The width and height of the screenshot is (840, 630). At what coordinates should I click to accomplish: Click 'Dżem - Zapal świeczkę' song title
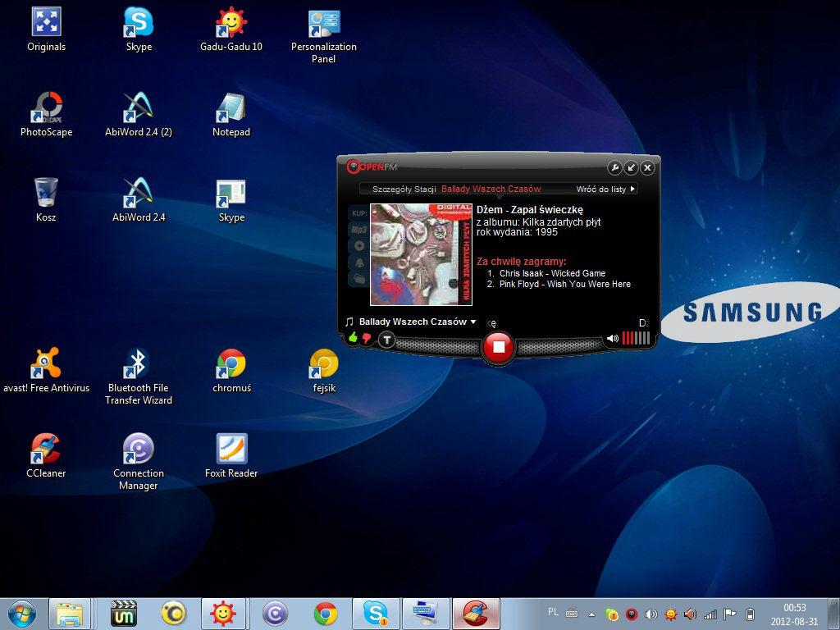(x=530, y=210)
